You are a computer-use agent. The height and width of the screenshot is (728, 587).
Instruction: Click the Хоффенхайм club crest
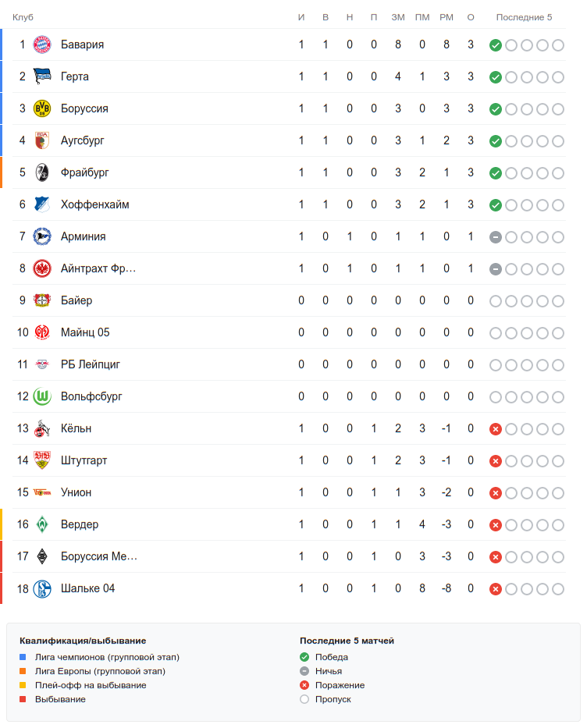42,204
